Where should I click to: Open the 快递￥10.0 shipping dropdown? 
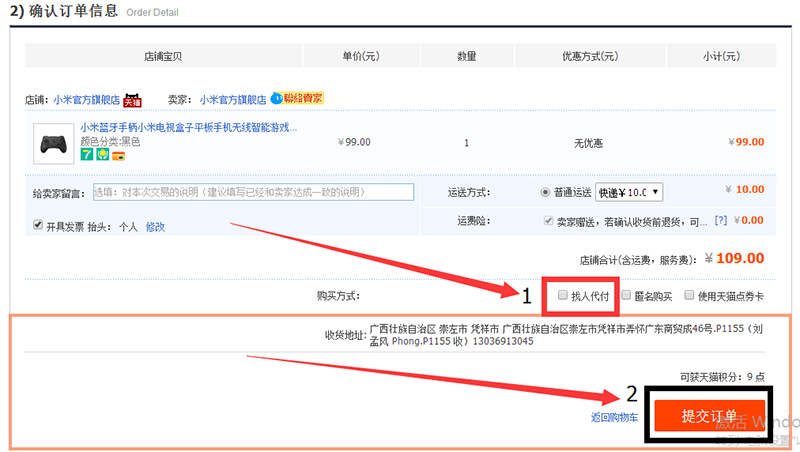[x=629, y=192]
